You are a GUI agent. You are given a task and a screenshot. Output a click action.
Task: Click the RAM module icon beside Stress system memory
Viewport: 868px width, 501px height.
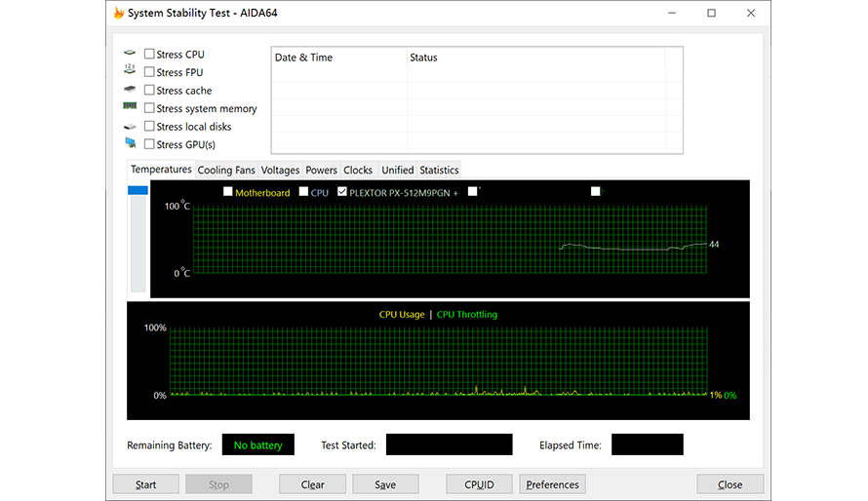(x=130, y=107)
